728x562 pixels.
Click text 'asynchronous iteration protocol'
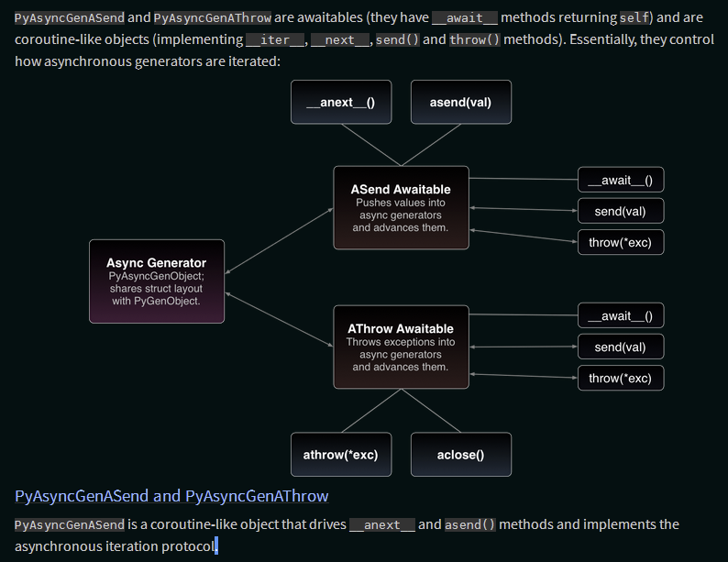pyautogui.click(x=116, y=546)
